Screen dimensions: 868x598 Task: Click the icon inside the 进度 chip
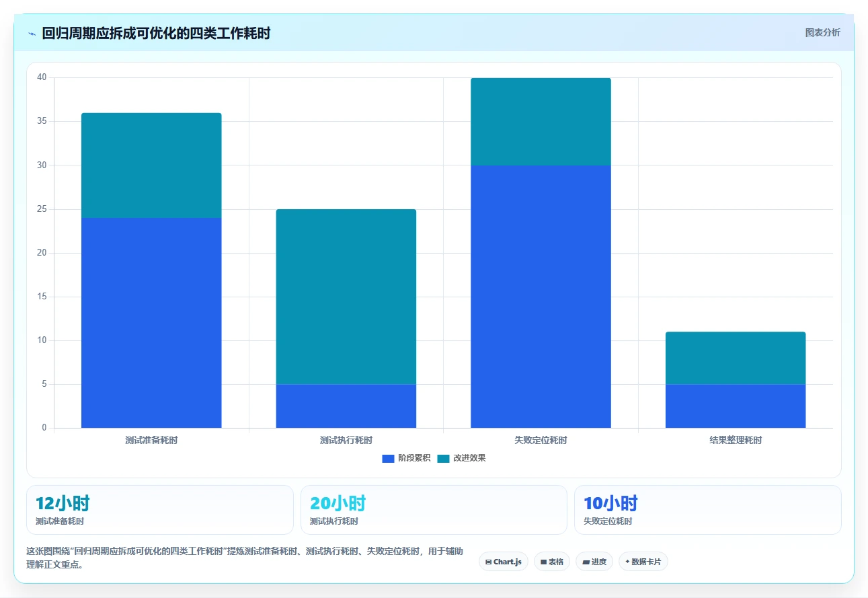click(x=586, y=562)
